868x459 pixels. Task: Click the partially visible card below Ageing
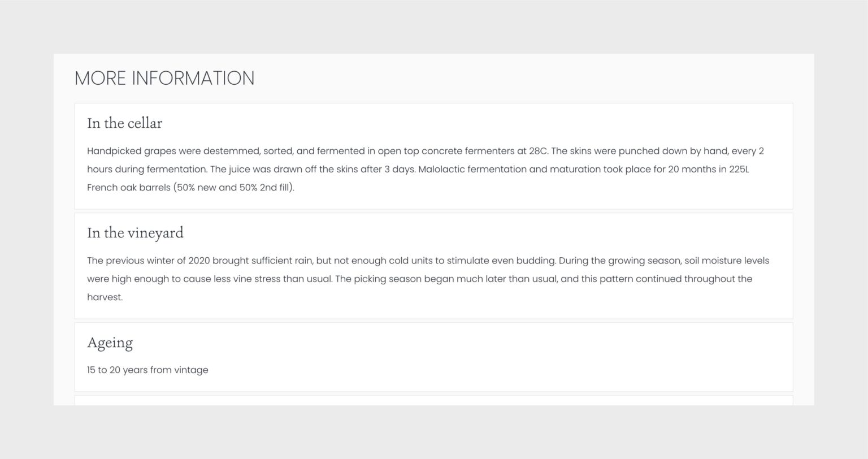click(433, 400)
